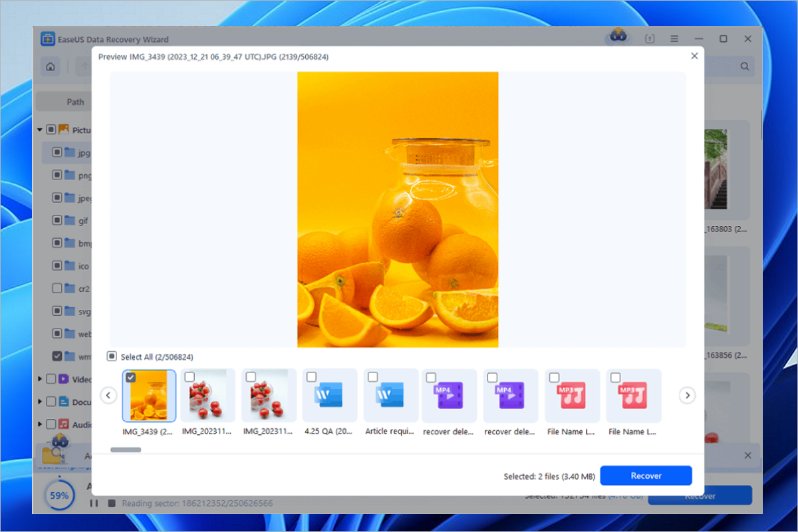The width and height of the screenshot is (798, 532).
Task: Toggle the Select All checkbox
Action: point(112,357)
